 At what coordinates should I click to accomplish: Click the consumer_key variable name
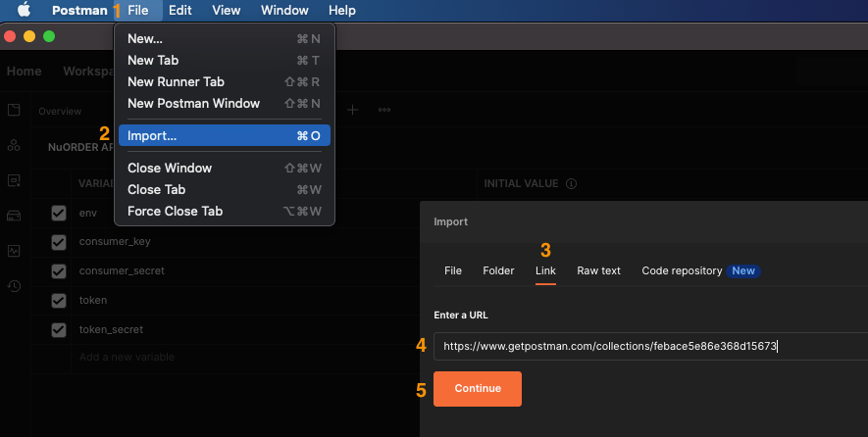click(115, 242)
